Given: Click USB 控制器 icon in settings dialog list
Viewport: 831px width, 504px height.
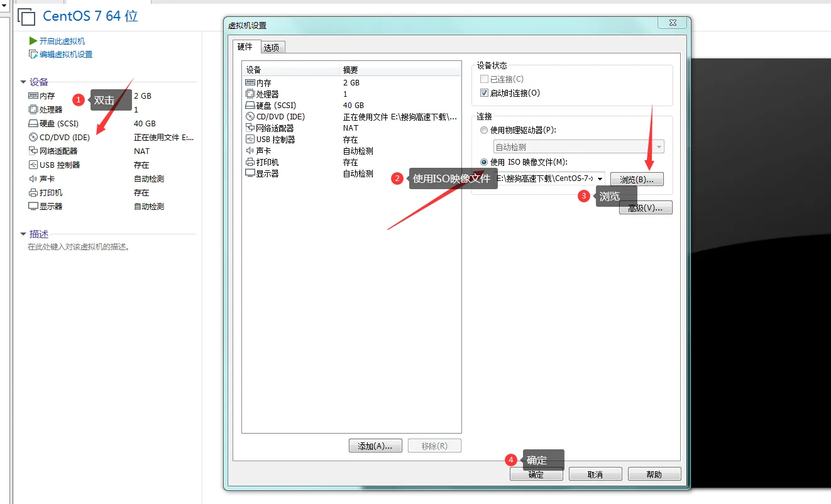Looking at the screenshot, I should coord(250,139).
